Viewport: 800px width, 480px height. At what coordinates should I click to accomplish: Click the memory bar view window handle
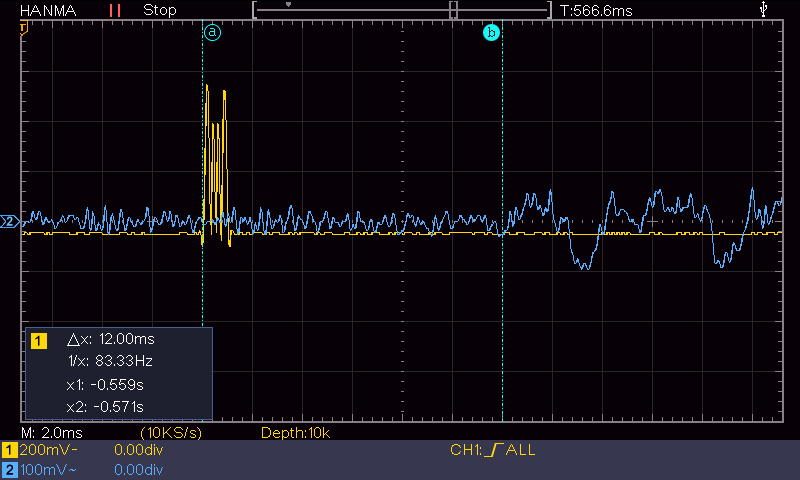[x=453, y=10]
